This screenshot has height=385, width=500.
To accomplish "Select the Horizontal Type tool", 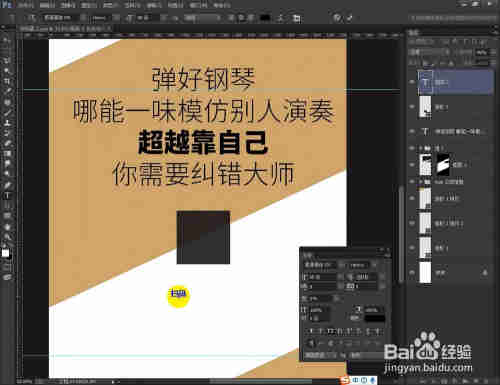I will click(x=7, y=195).
